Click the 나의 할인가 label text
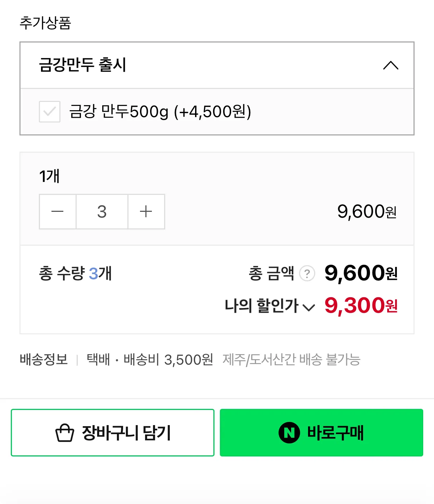 (x=261, y=306)
